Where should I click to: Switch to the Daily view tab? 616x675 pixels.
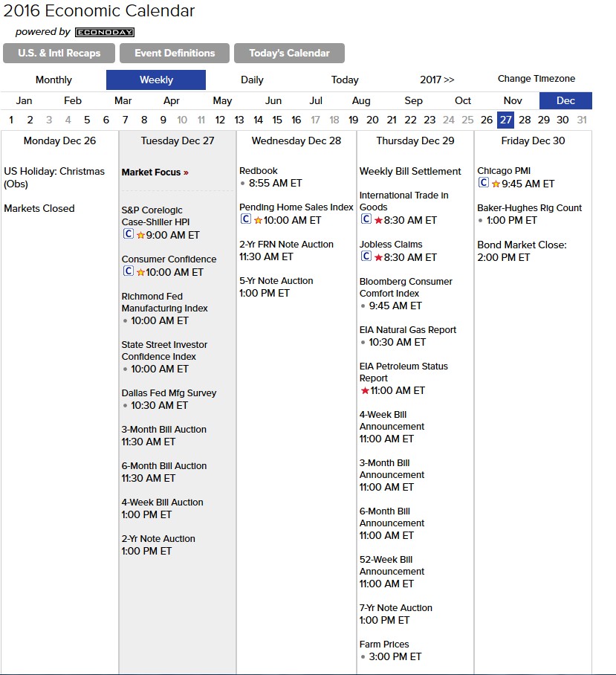pos(252,80)
